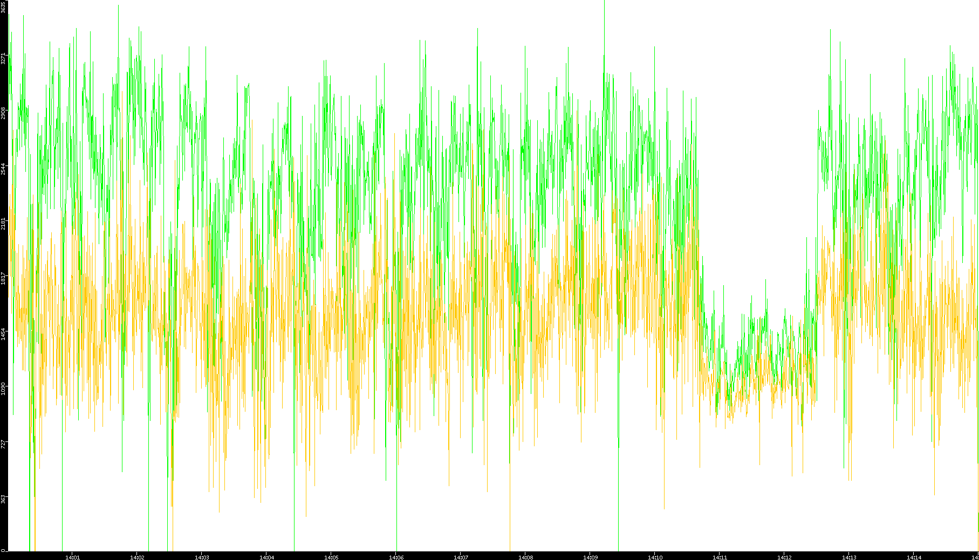Screen dimensions: 979x560
Task: Click the 3635 value on the vertical axis
Action: click(x=3, y=7)
